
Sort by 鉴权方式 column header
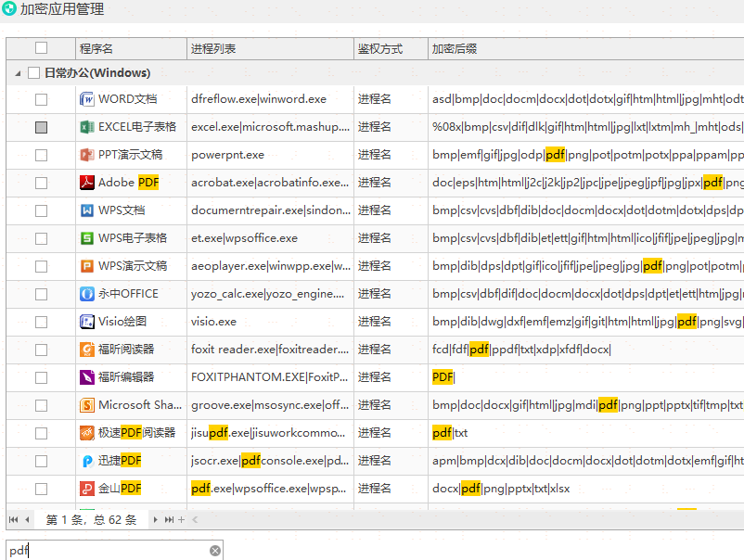(x=391, y=48)
